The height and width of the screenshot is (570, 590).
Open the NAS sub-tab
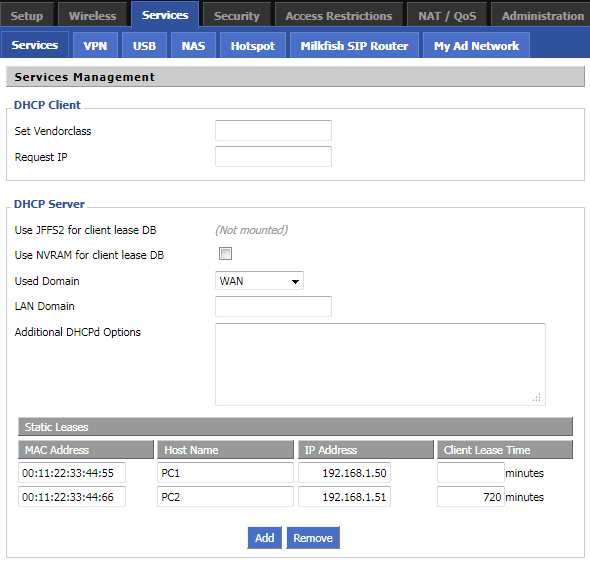[193, 46]
